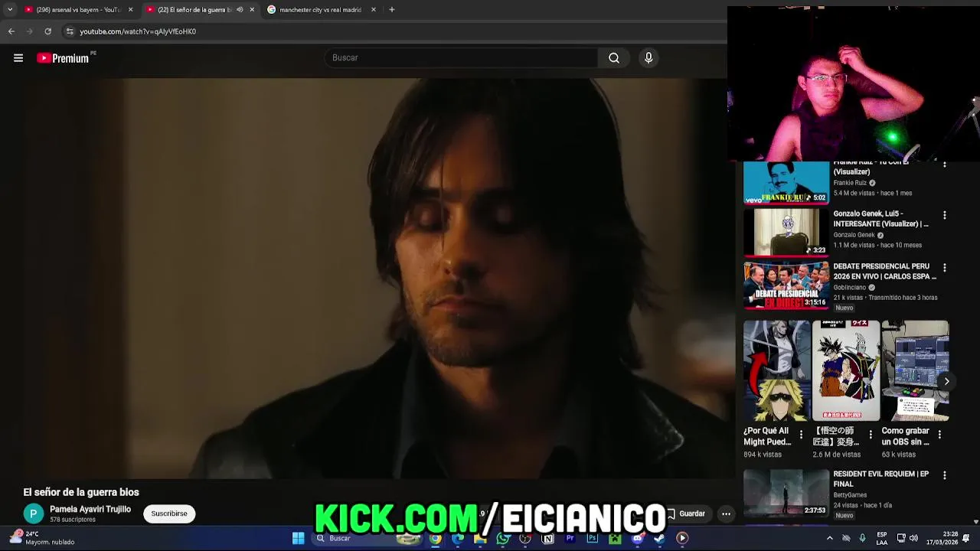Open BettyGames channel name

[850, 495]
